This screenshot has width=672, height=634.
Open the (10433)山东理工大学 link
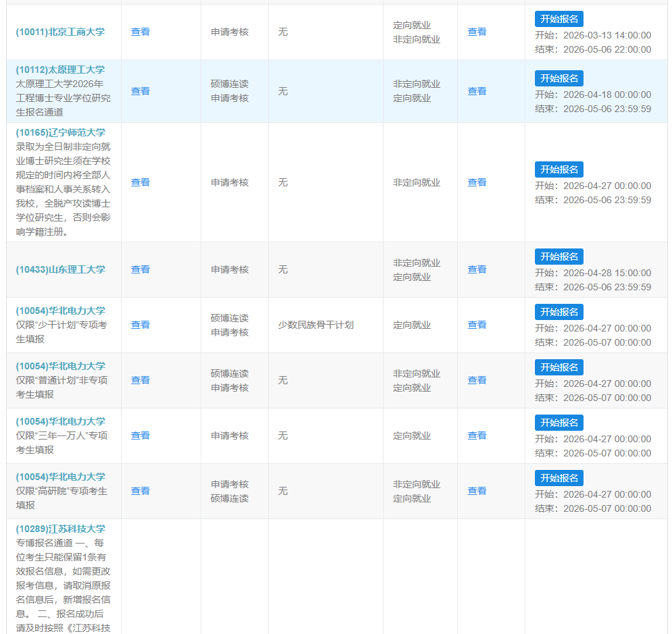60,270
